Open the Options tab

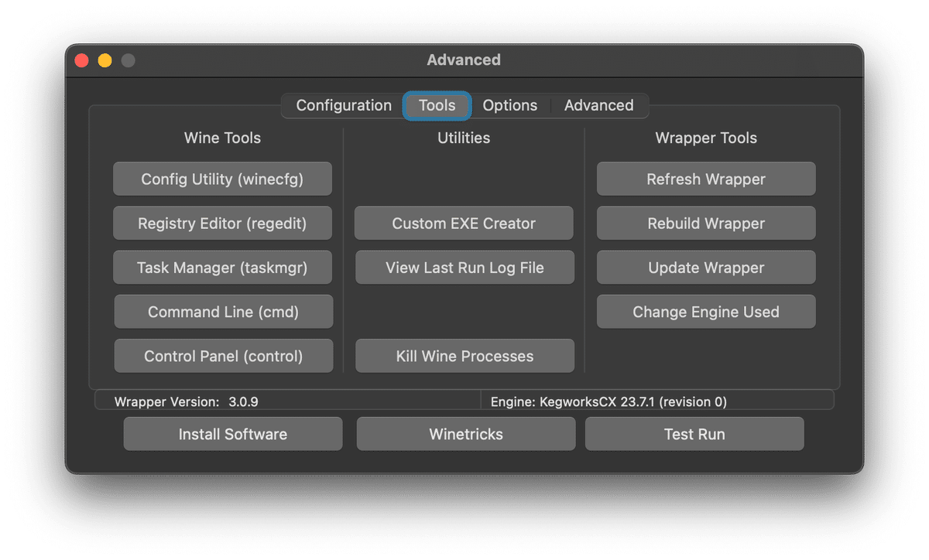(510, 105)
